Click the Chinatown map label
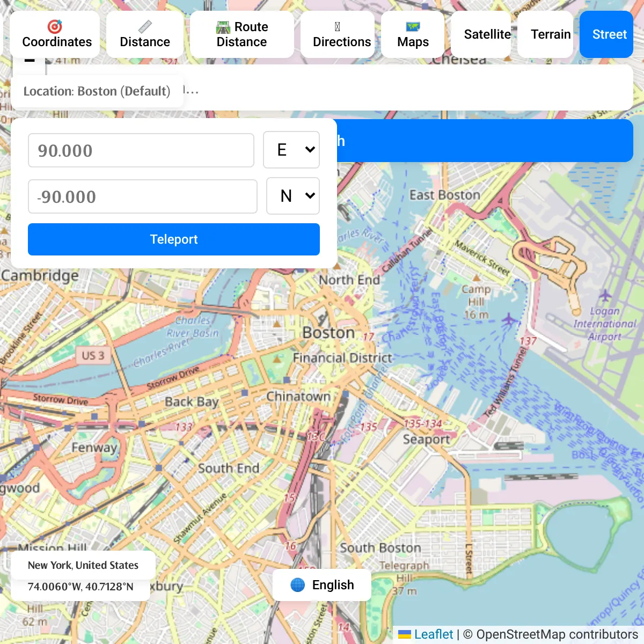 298,397
